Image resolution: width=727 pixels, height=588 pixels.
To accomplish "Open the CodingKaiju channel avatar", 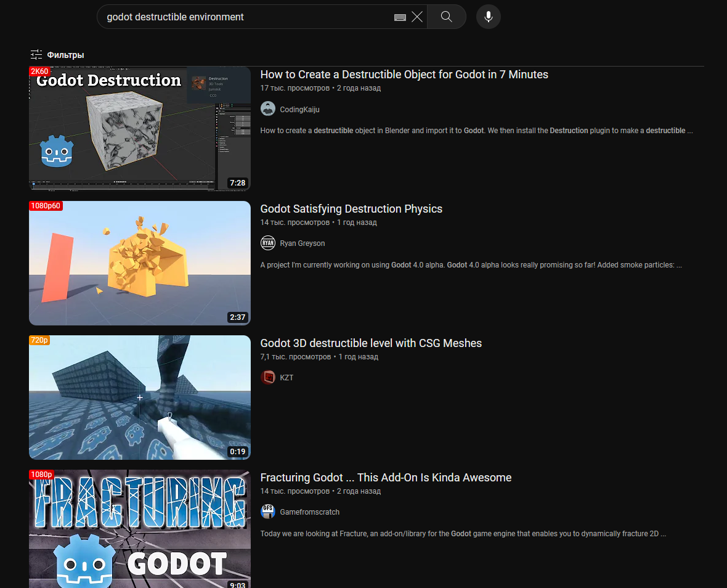I will pos(268,109).
